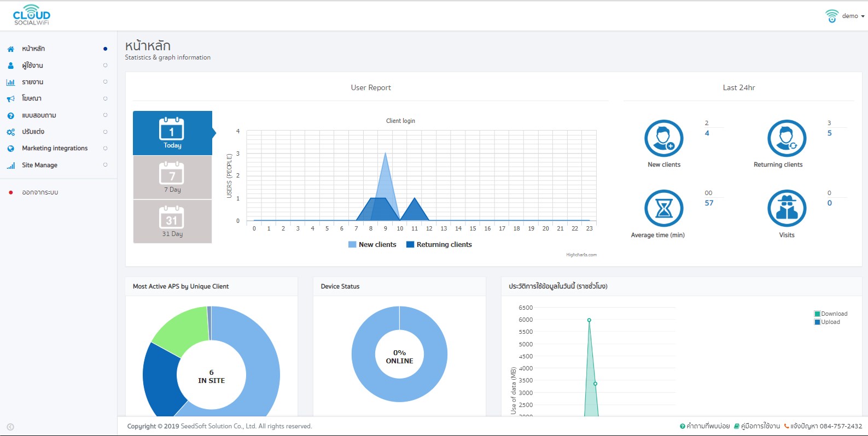868x436 pixels.
Task: Click the Average time hourglass icon
Action: 663,208
